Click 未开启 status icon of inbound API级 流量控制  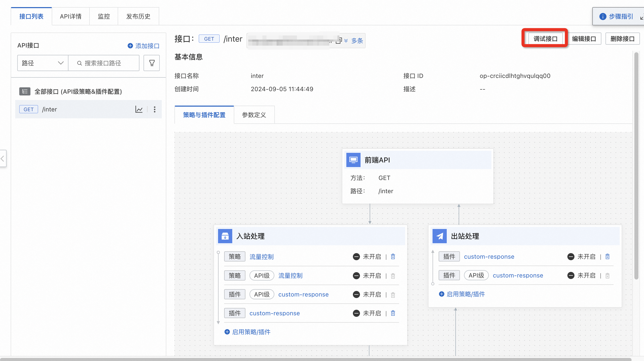pyautogui.click(x=356, y=276)
